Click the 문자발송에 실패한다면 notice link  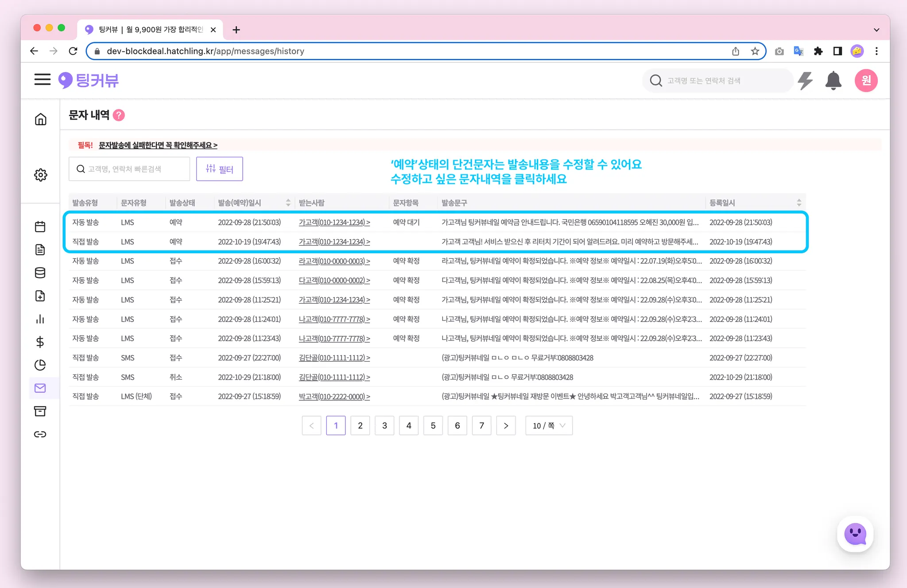158,145
